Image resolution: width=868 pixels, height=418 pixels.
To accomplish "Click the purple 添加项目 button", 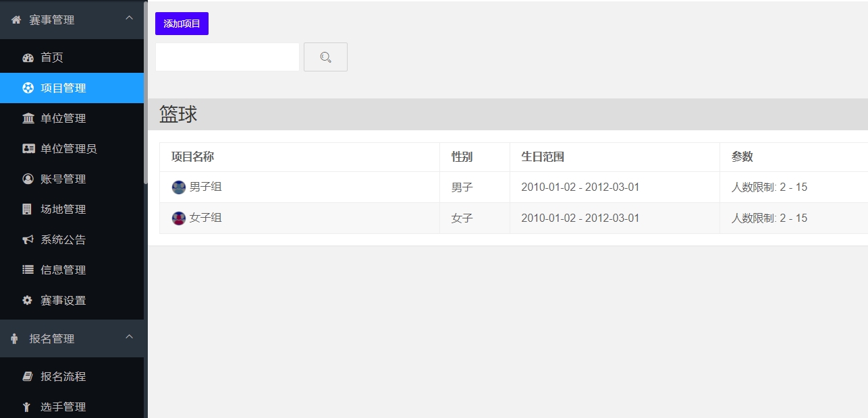I will coord(182,24).
